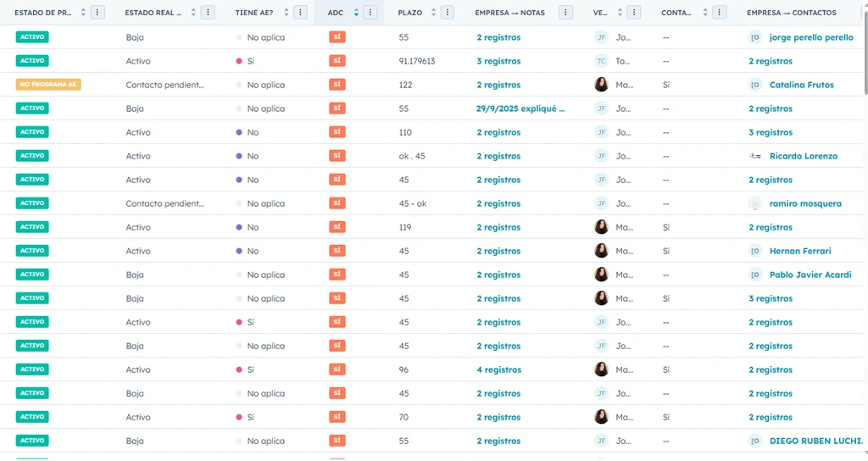Sort by the TIENE AE? column arrows

287,13
